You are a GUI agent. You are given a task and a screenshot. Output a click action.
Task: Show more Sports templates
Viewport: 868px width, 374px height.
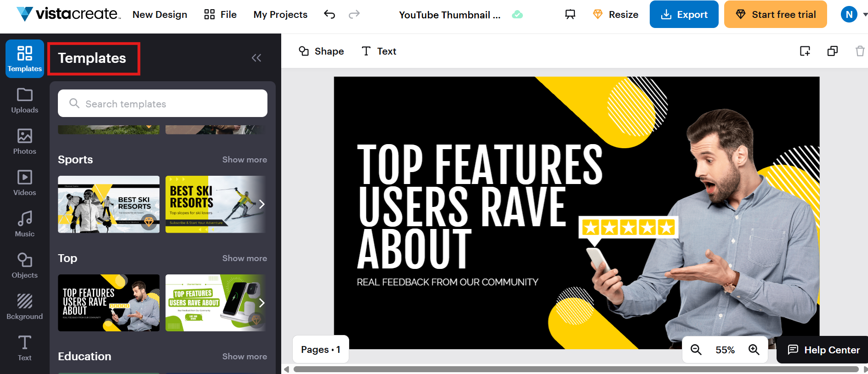[x=244, y=160]
